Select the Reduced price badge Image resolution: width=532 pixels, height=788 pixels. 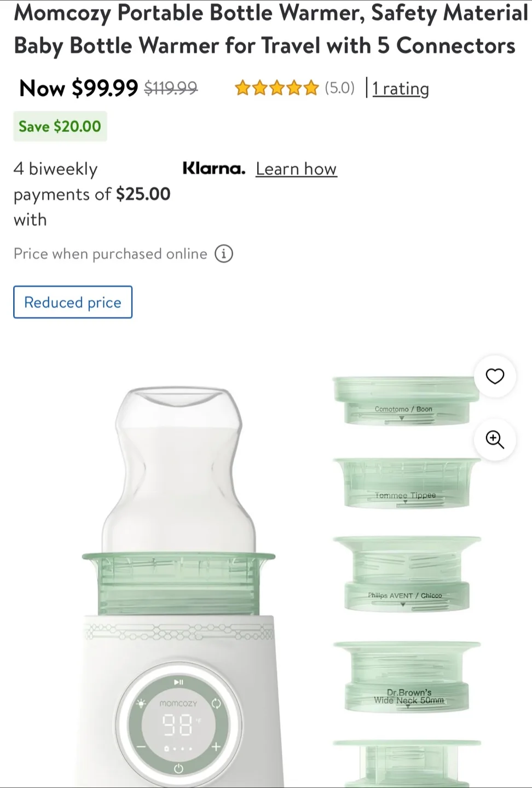73,302
